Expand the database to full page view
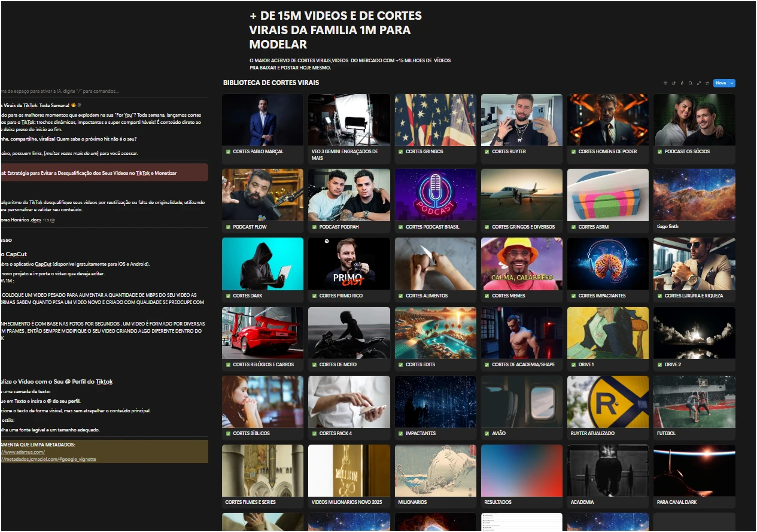 (x=699, y=83)
